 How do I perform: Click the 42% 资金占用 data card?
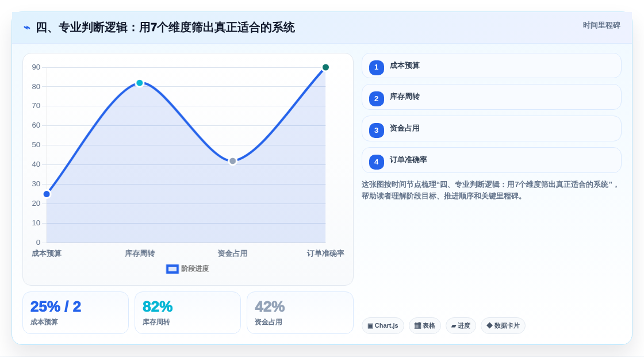tap(300, 313)
